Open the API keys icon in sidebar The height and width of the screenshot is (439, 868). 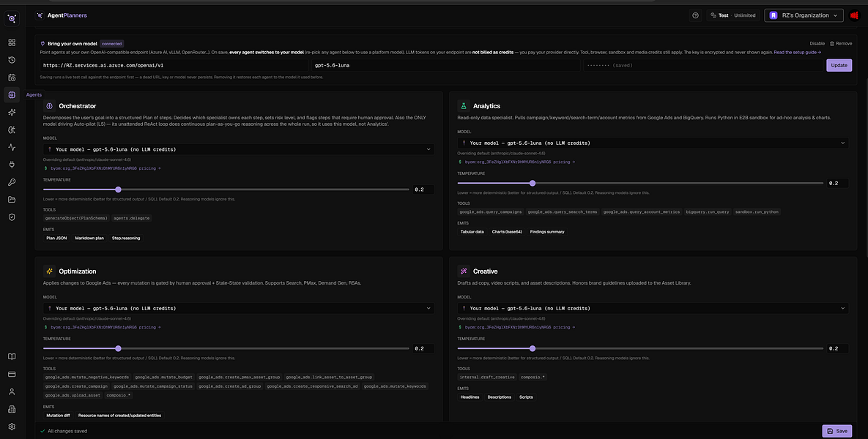pos(12,182)
